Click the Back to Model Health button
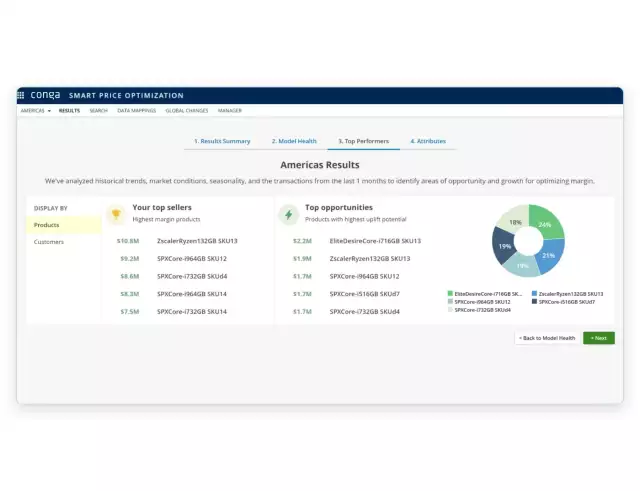Viewport: 640px width, 491px height. tap(547, 338)
